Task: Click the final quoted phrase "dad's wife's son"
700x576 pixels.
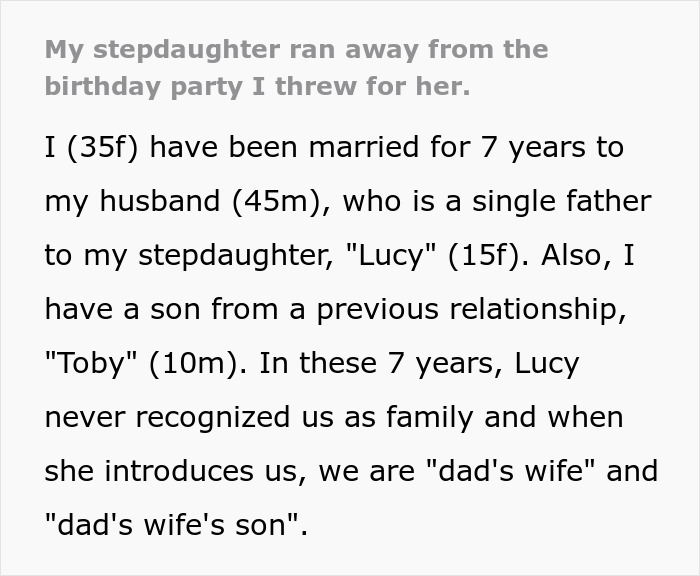Action: (171, 525)
